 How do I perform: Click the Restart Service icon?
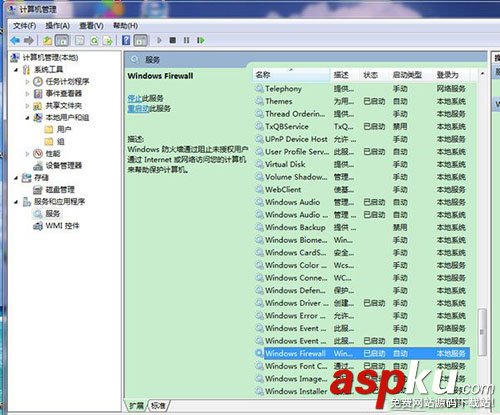click(x=200, y=40)
